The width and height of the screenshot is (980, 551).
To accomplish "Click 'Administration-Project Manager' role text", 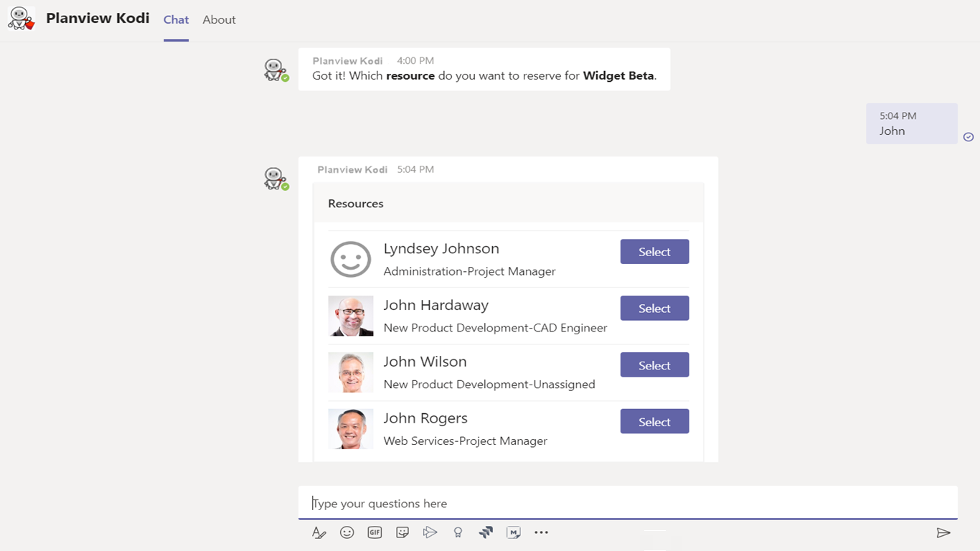I will (x=470, y=271).
